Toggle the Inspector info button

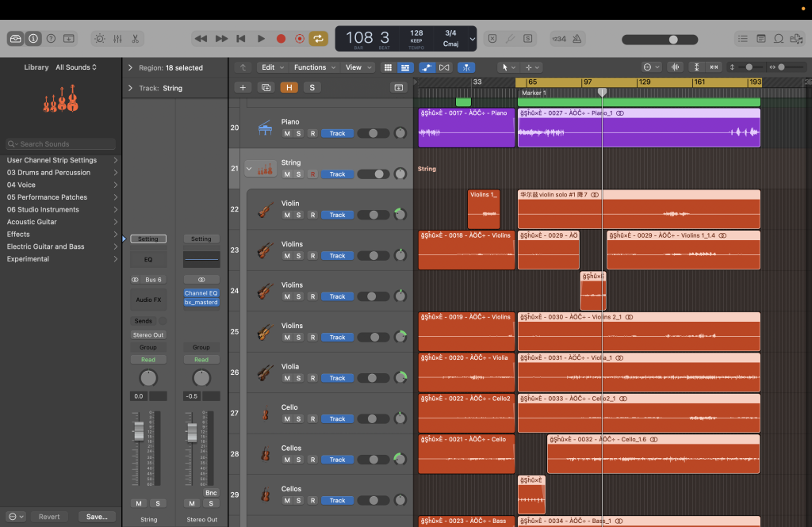pos(33,39)
